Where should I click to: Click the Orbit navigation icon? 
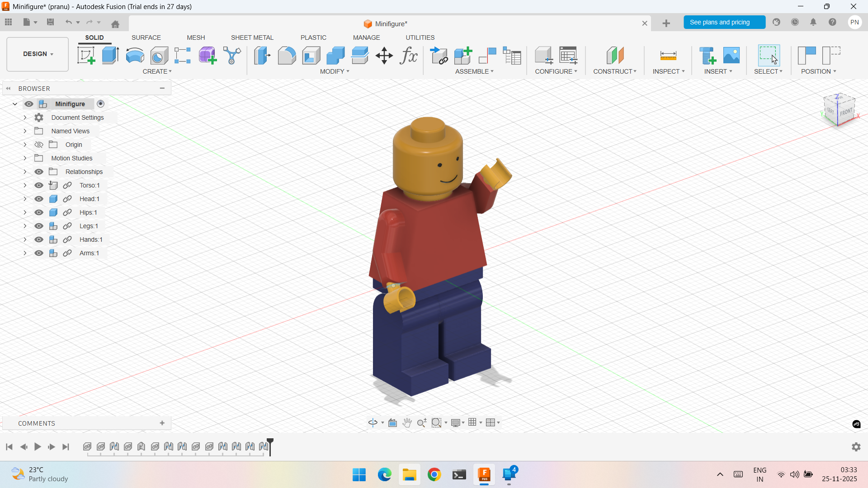pos(373,422)
